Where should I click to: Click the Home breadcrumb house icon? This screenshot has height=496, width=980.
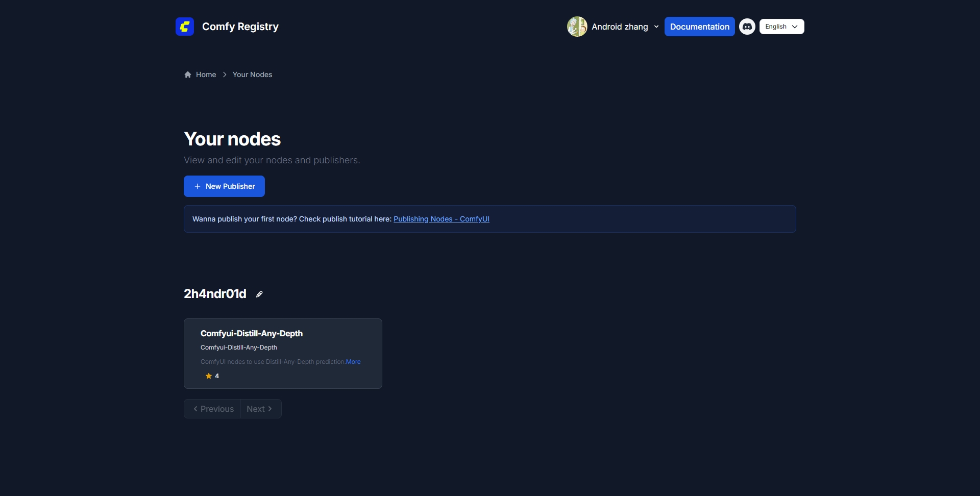[188, 75]
